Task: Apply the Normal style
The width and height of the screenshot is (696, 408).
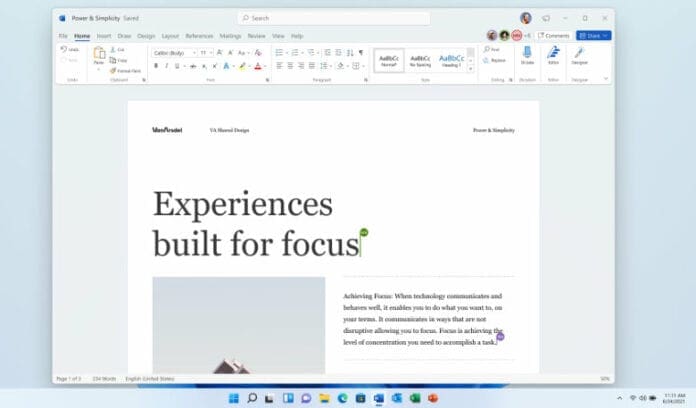Action: (x=389, y=61)
